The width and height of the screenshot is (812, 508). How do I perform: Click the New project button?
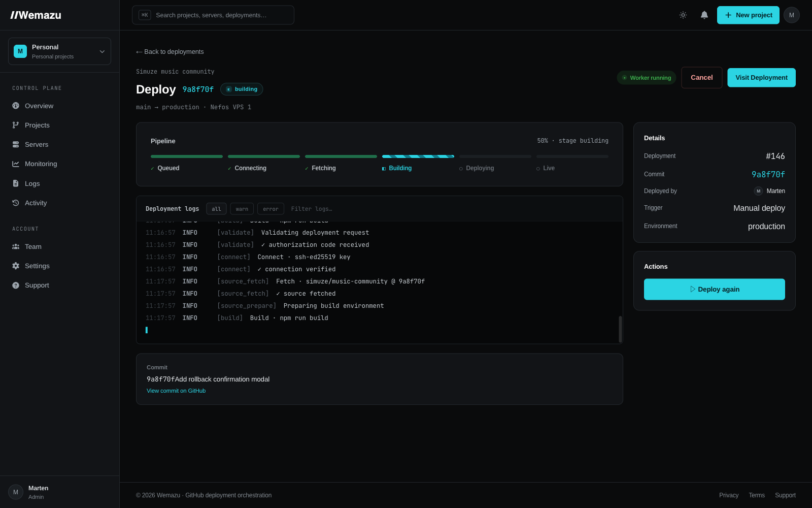coord(748,15)
